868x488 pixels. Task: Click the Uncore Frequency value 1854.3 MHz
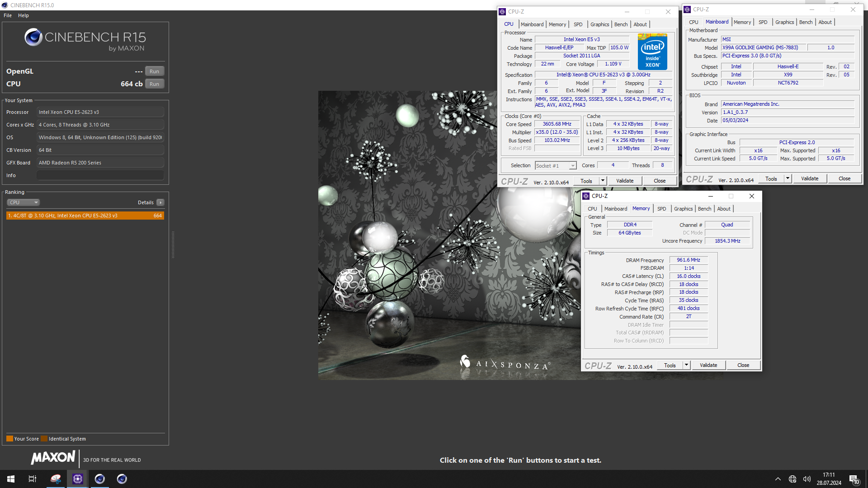pyautogui.click(x=727, y=241)
